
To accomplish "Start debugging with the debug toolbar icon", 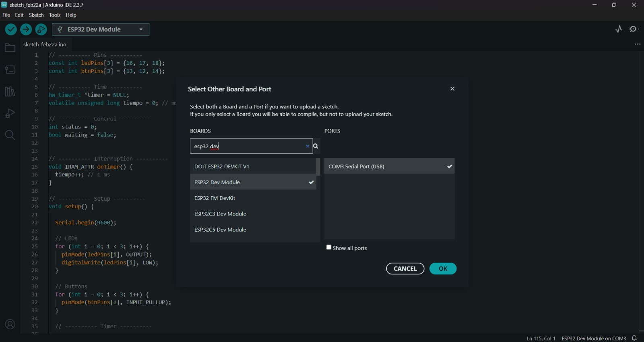I will coord(41,29).
